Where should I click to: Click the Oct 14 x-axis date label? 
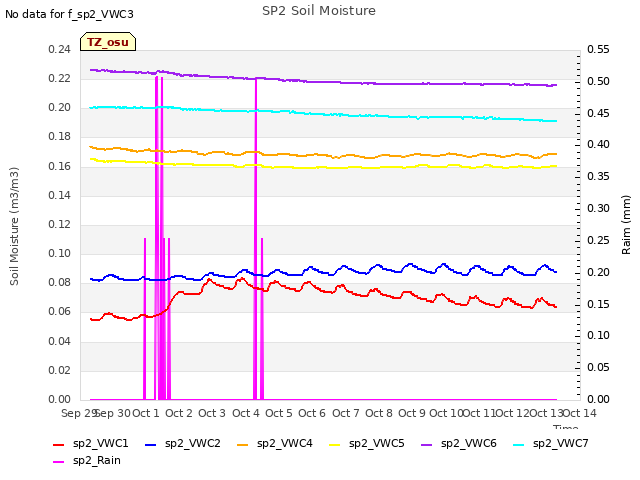[x=580, y=413]
